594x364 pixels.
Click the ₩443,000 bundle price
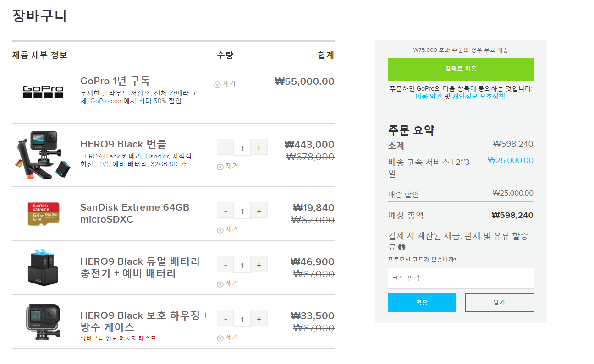pos(309,145)
